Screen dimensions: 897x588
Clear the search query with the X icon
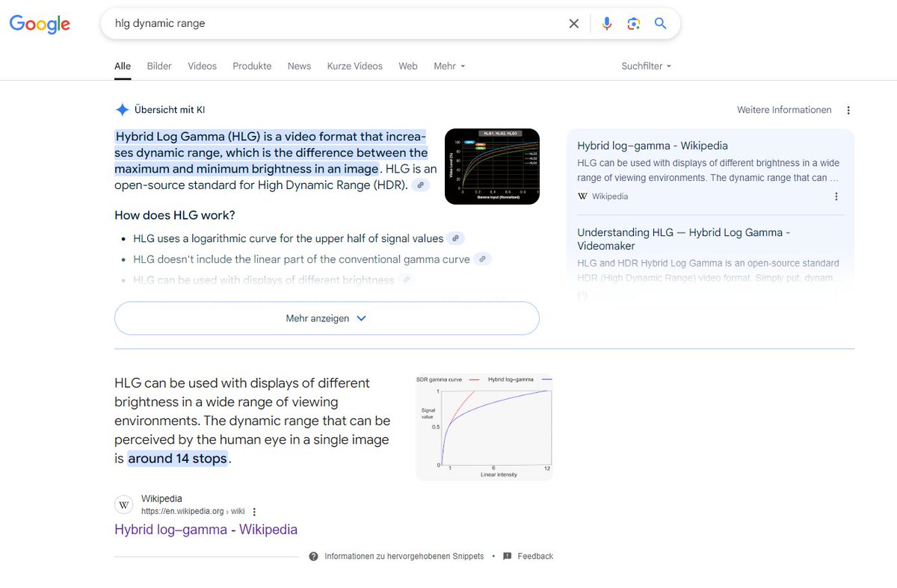point(573,23)
